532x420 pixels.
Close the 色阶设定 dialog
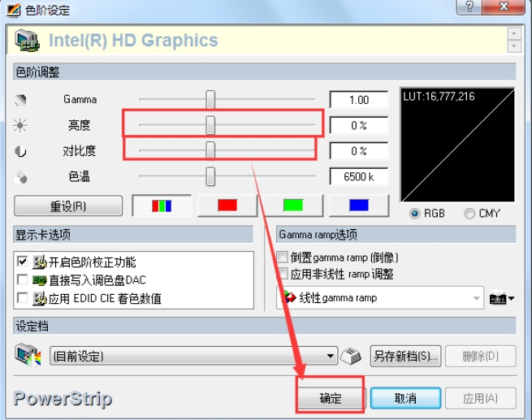click(504, 6)
